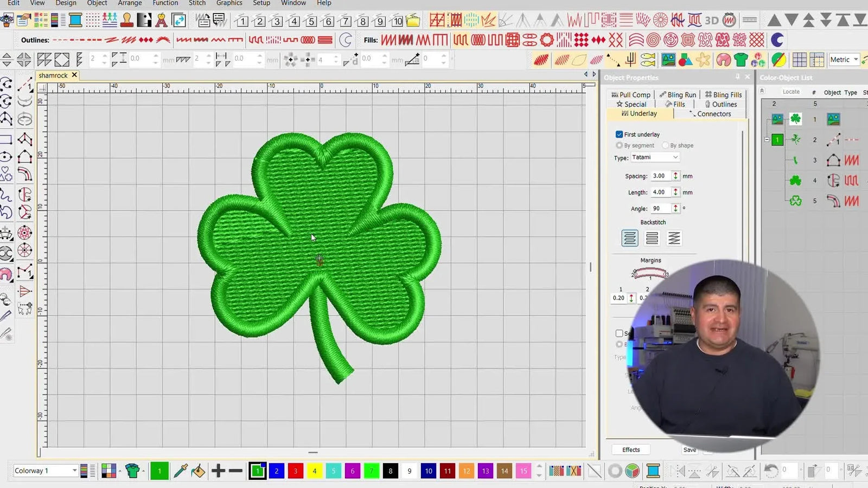The width and height of the screenshot is (868, 488).
Task: Switch to the Fills properties tab
Action: 675,104
